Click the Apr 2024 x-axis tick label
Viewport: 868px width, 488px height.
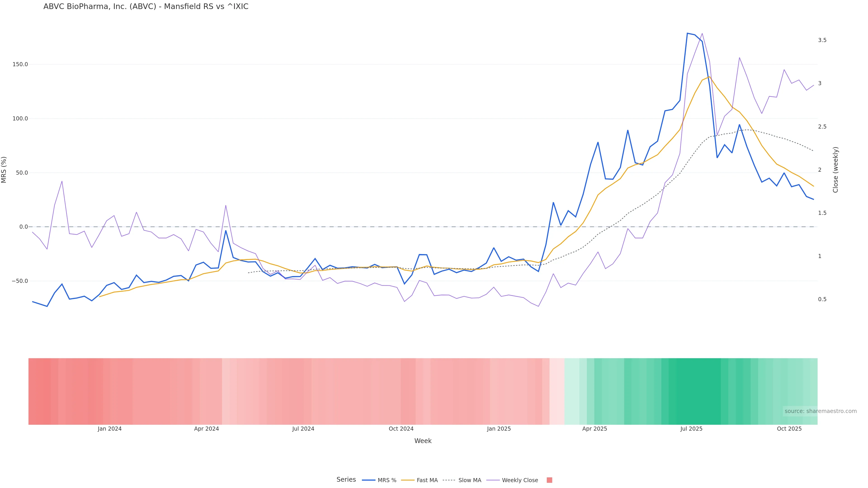point(207,429)
